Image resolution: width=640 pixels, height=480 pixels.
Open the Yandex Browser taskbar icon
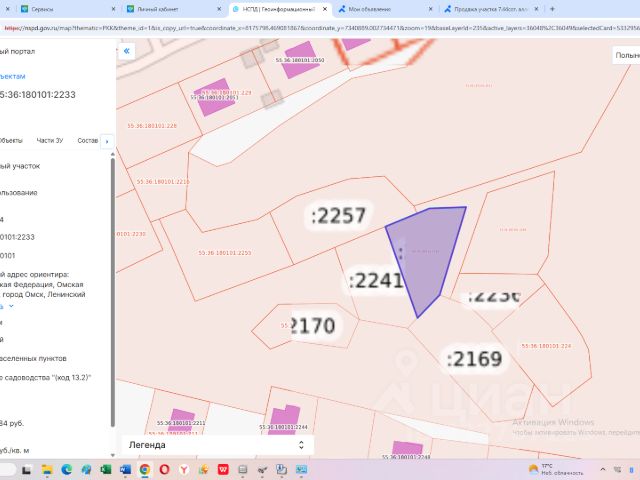(184, 469)
